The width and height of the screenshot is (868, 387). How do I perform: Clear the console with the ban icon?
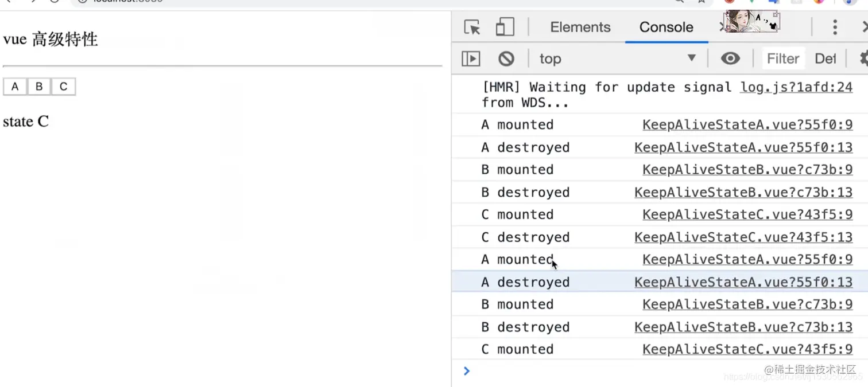pos(506,58)
